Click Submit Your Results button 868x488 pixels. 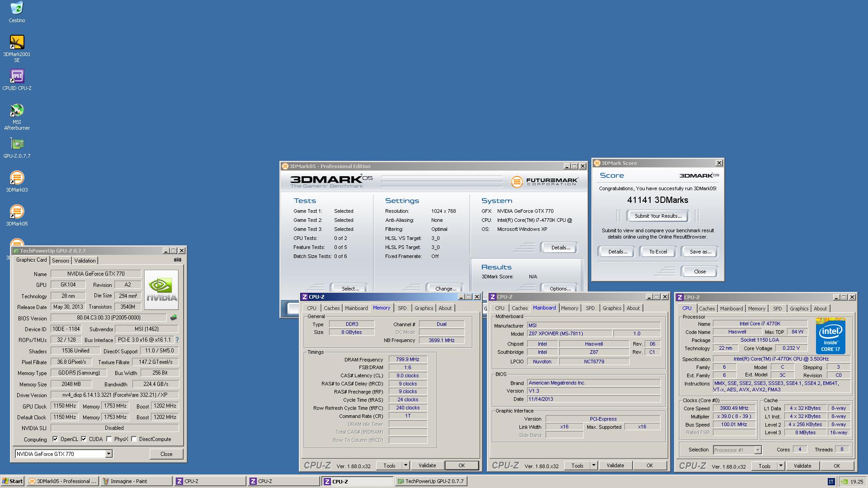coord(658,216)
